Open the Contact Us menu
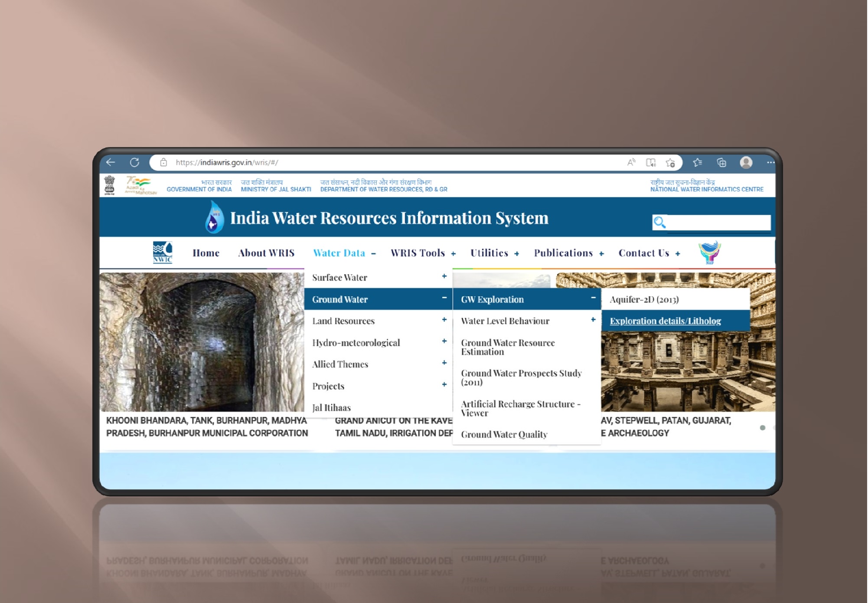The image size is (868, 603). point(644,253)
